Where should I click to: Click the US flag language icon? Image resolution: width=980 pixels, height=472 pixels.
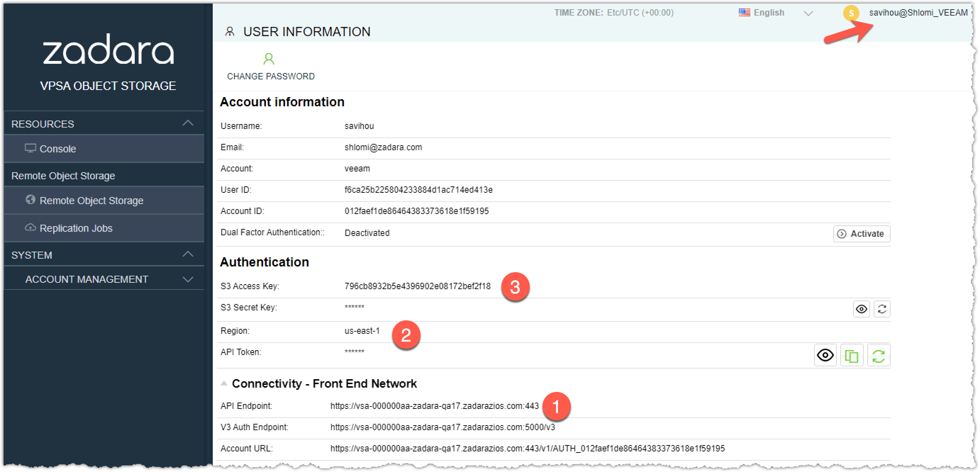click(x=744, y=12)
